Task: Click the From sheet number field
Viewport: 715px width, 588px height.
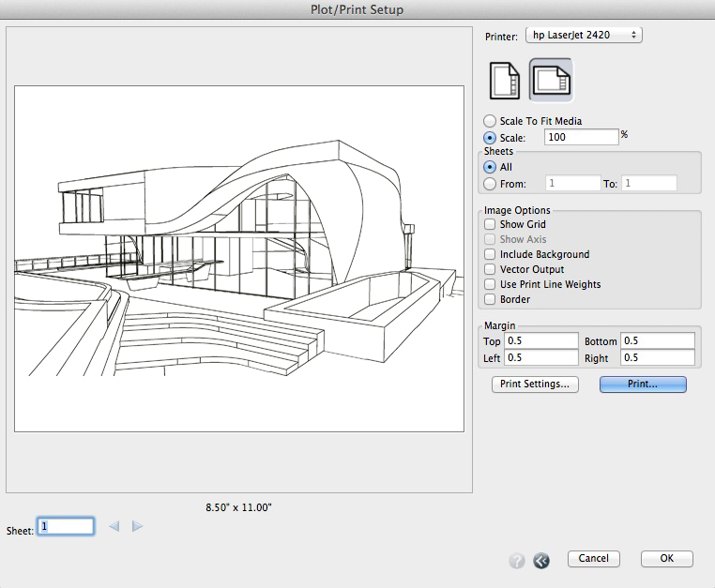Action: [573, 183]
